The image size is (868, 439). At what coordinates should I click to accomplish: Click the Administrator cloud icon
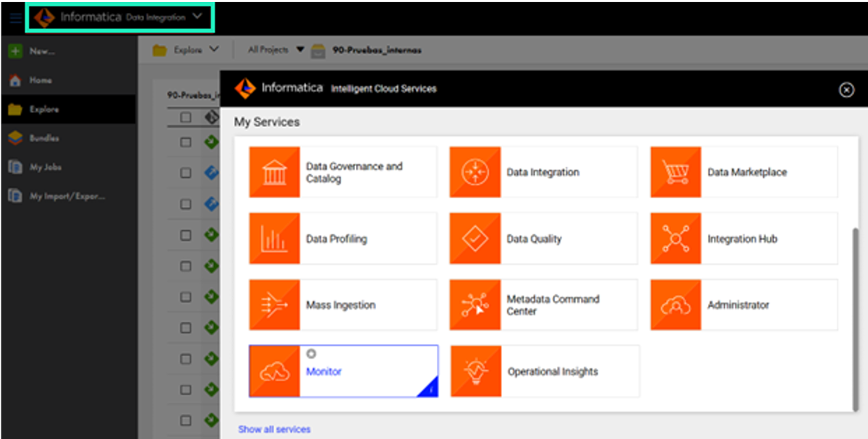675,305
